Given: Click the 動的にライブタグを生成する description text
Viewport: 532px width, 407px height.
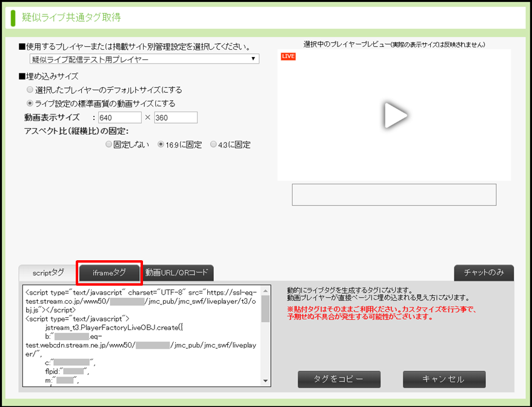Looking at the screenshot, I should pyautogui.click(x=378, y=294).
